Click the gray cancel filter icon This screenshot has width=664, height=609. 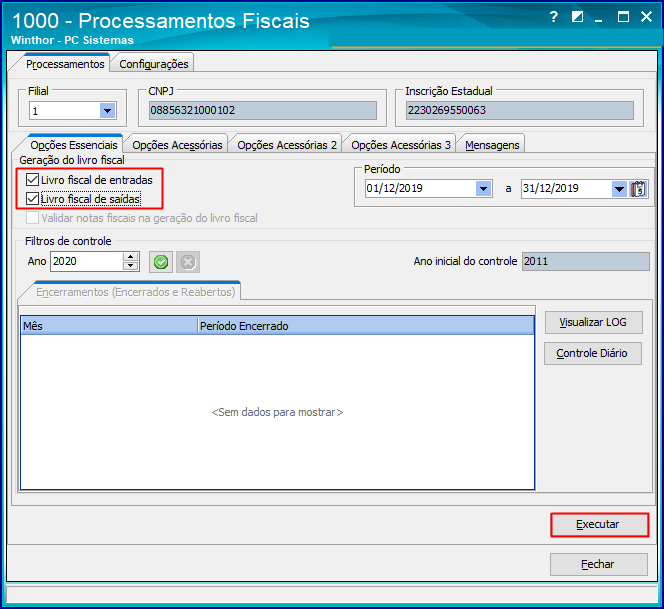point(188,262)
